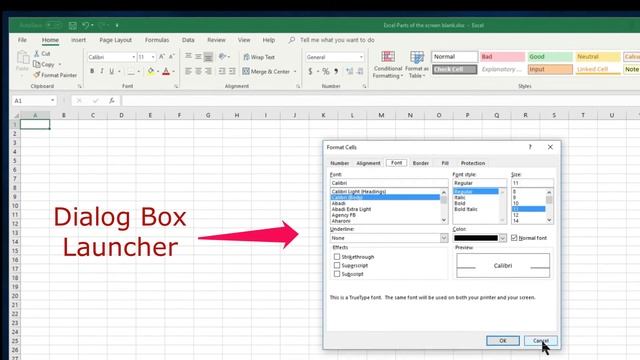Click Cancel in Format Cells dialog
The image size is (640, 360).
[541, 340]
